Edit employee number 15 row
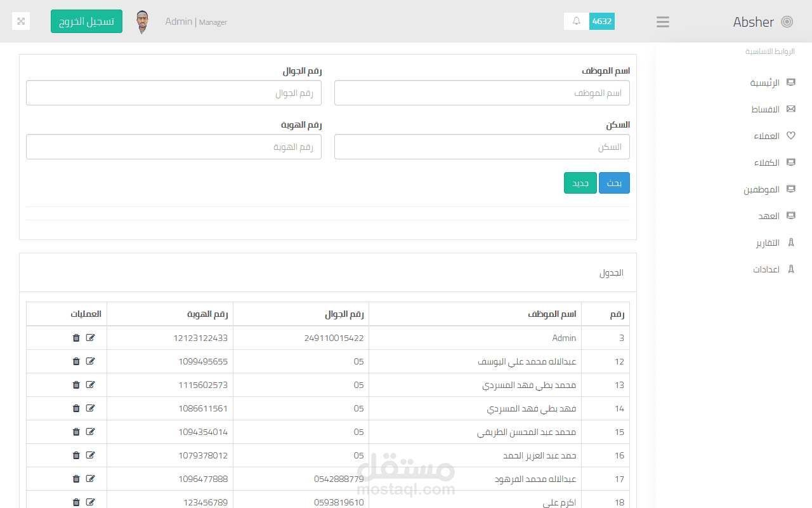812x508 pixels. point(90,432)
